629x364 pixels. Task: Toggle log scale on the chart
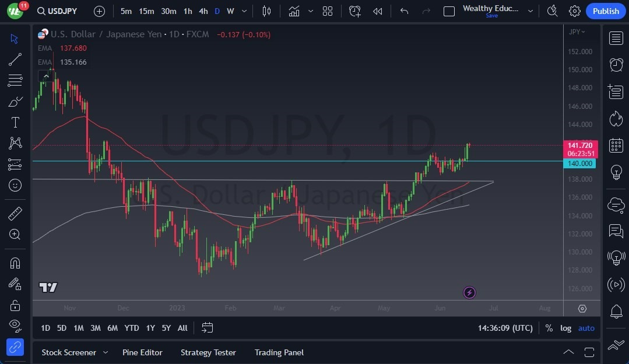click(565, 328)
